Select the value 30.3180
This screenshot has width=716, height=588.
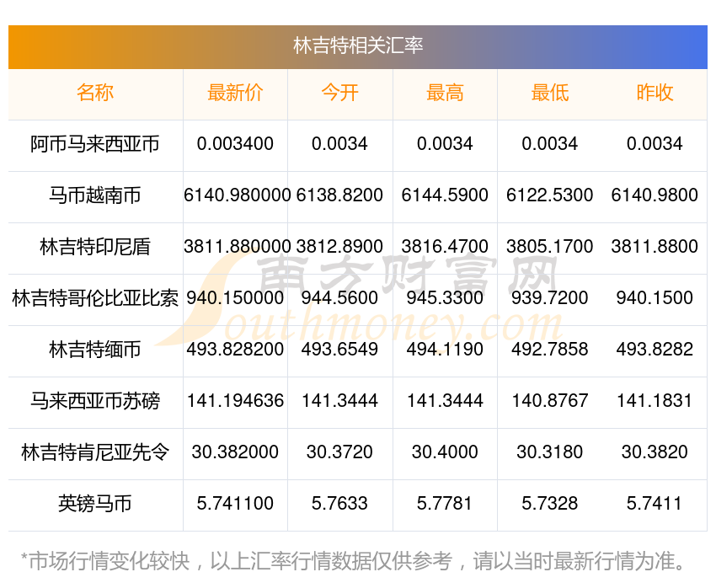click(550, 452)
